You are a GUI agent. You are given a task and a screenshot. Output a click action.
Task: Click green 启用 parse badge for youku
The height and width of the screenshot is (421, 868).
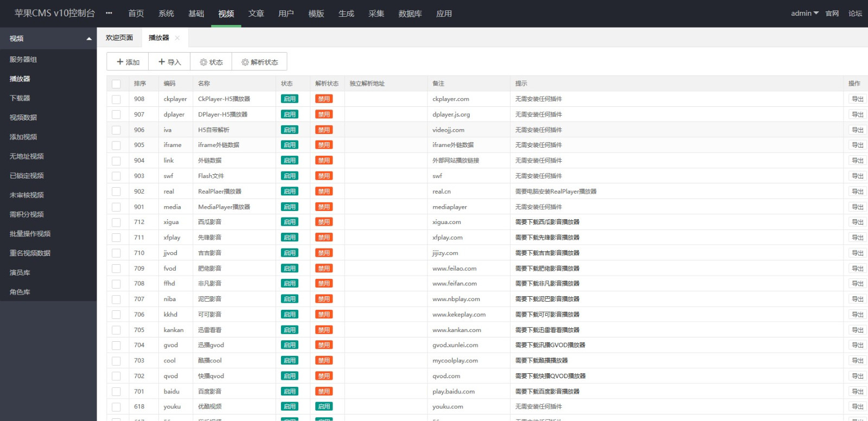click(324, 407)
